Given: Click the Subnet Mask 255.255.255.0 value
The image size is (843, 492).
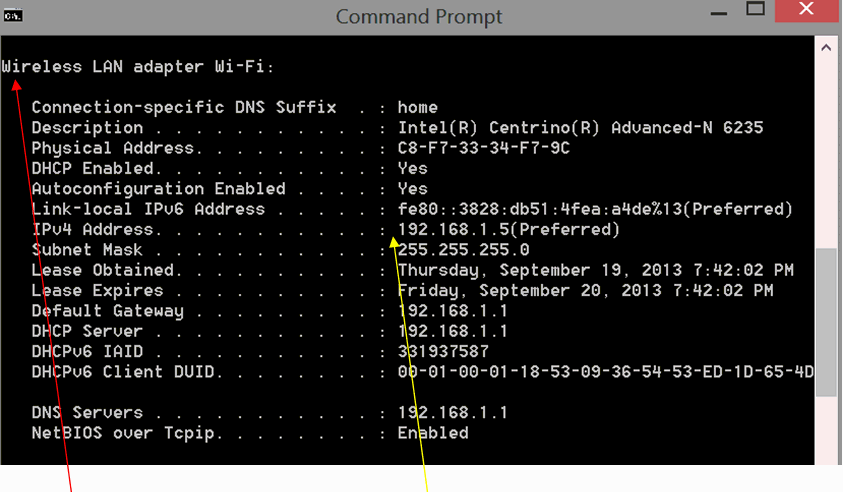Looking at the screenshot, I should coord(463,250).
